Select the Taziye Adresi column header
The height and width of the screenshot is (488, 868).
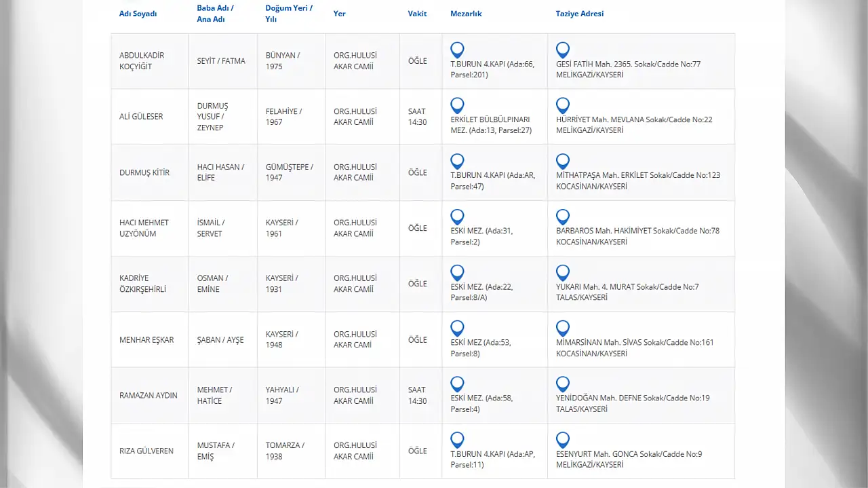click(579, 14)
